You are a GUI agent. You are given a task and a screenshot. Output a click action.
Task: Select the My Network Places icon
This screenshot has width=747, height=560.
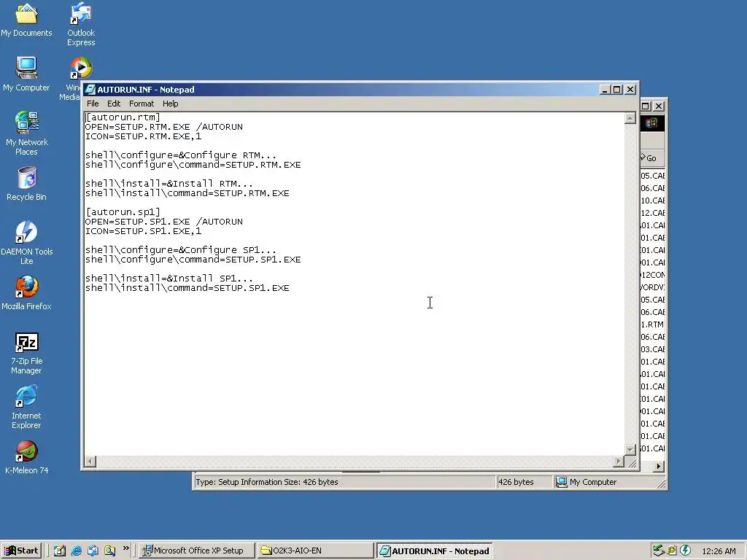point(27,133)
